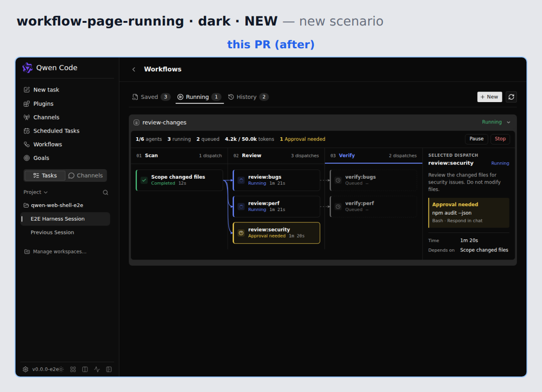Click the version label v0.0.0-e2e
Viewport: 542px width, 392px height.
[x=45, y=369]
